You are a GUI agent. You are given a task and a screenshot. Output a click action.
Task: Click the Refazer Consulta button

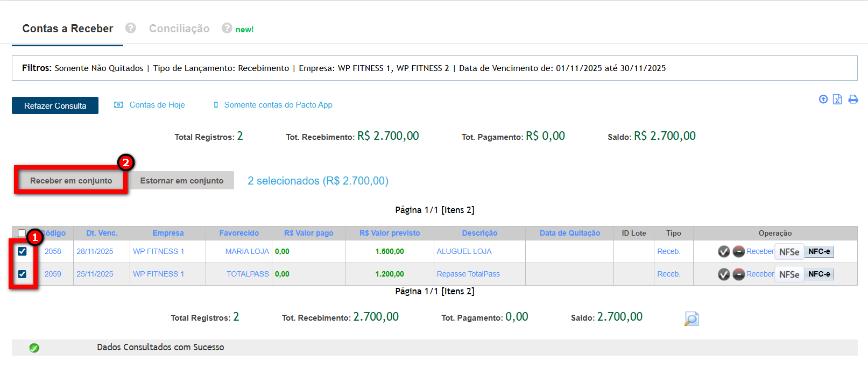[55, 105]
